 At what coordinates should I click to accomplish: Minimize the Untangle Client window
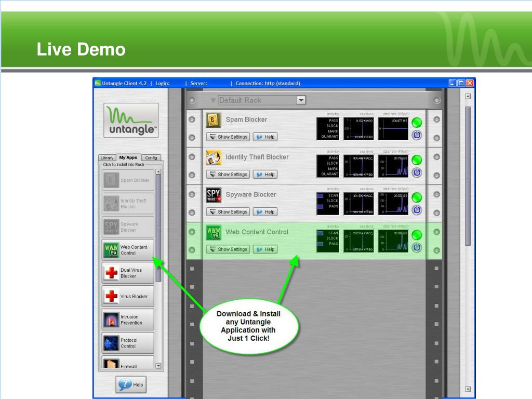(x=453, y=83)
